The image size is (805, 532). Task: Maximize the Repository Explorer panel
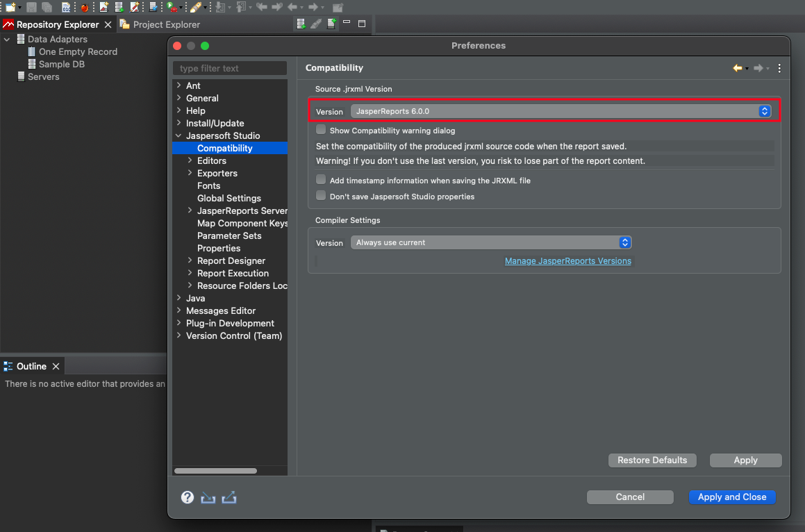361,24
